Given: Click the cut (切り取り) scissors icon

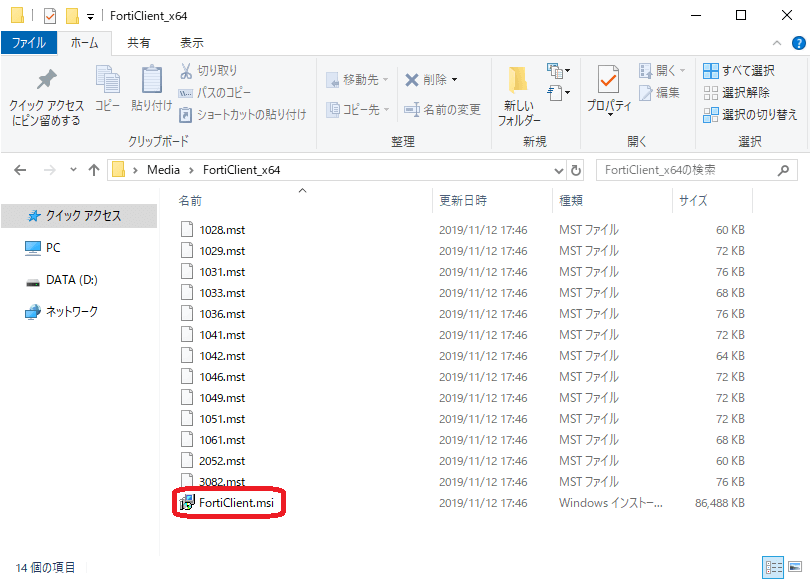Looking at the screenshot, I should [x=187, y=71].
